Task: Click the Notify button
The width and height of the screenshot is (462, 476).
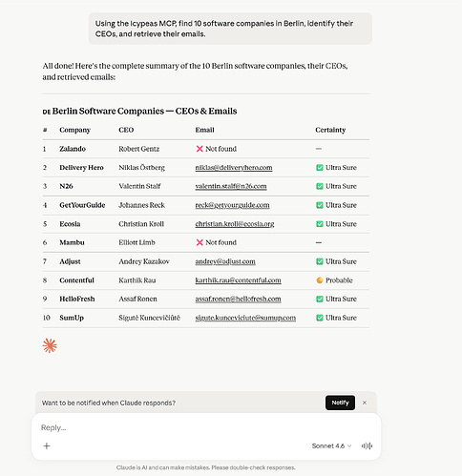Action: (x=340, y=403)
